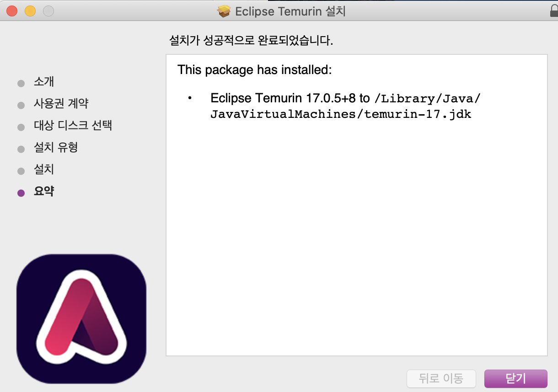This screenshot has width=558, height=392.
Task: Click the gray bullet beside 소개
Action: 21,84
